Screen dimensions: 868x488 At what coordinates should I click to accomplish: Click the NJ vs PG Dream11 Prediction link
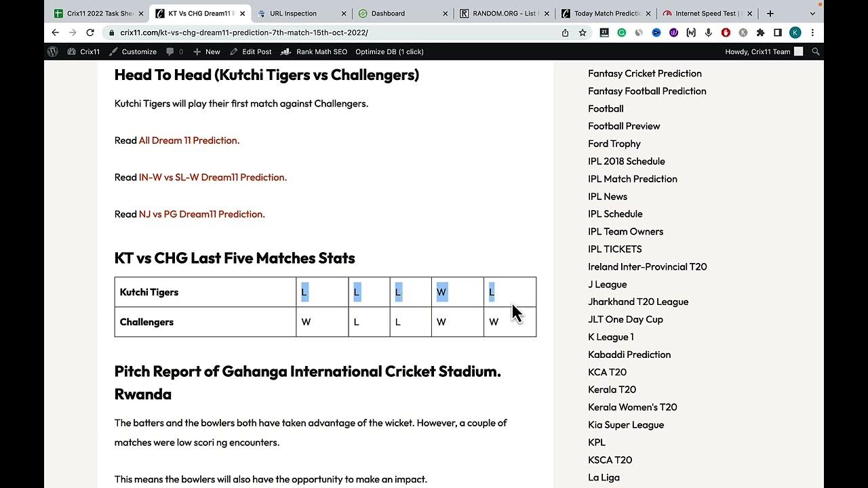coord(201,214)
